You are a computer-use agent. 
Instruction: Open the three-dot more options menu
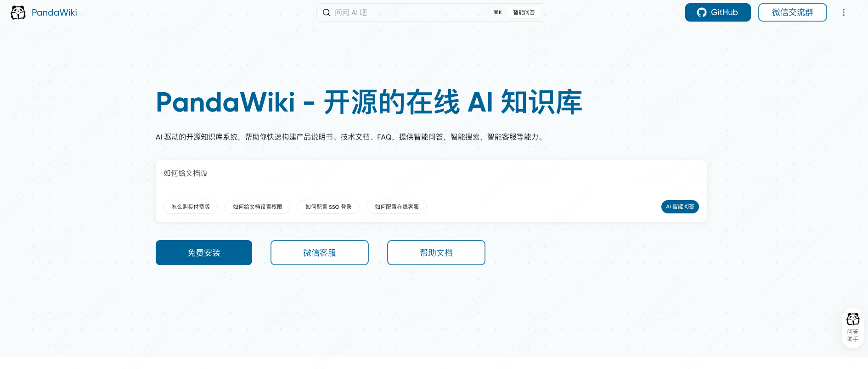pos(843,12)
